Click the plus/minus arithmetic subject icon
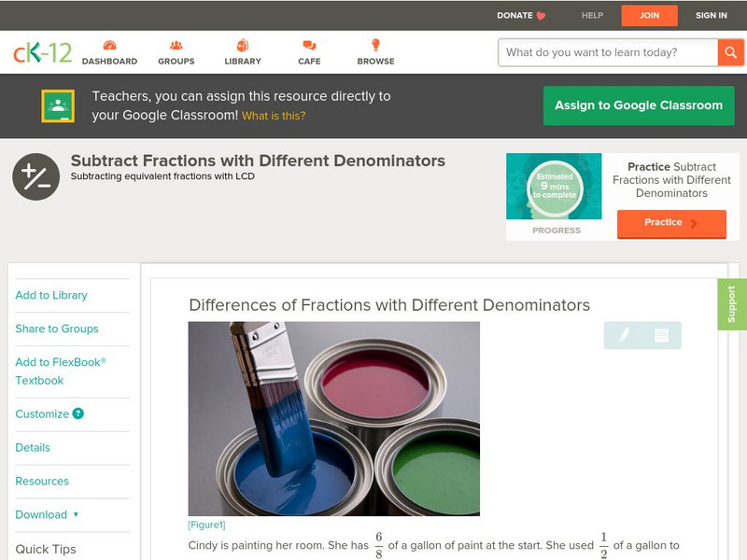Image resolution: width=747 pixels, height=560 pixels. click(36, 176)
